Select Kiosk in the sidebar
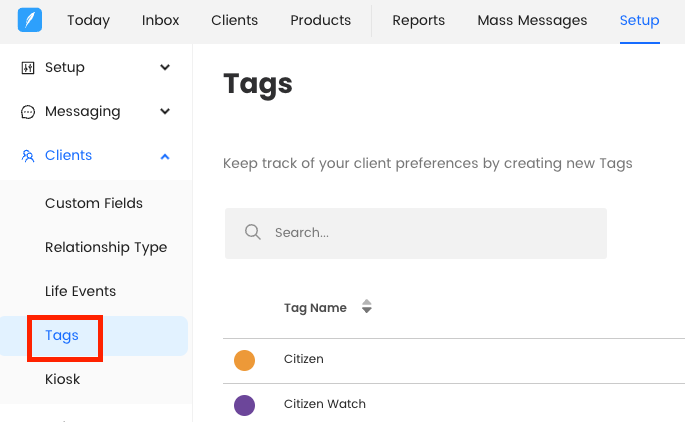The image size is (685, 422). point(62,379)
